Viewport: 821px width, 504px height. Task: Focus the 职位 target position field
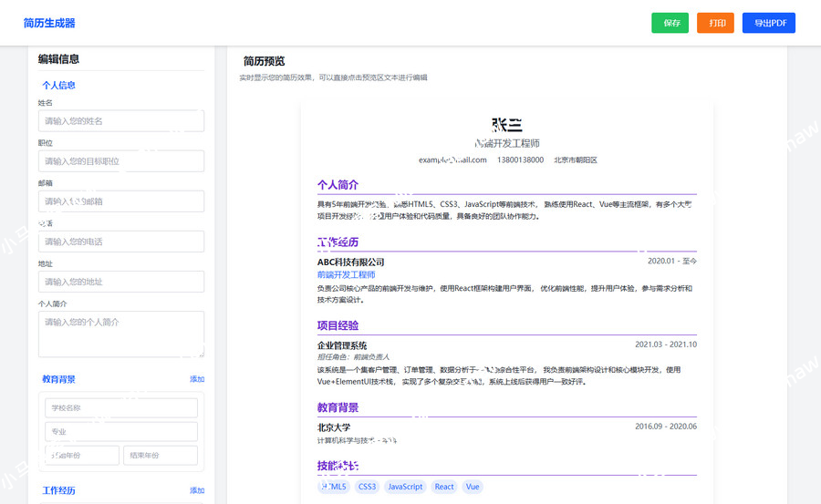121,161
